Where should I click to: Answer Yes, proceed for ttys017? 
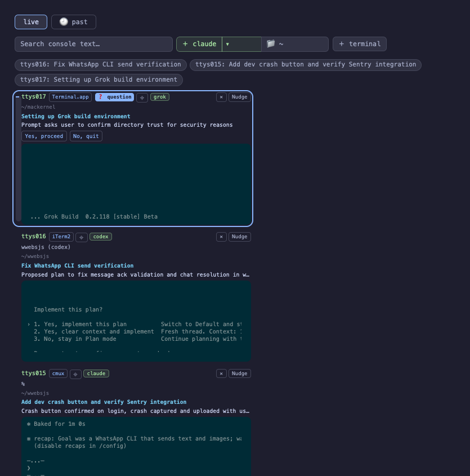point(44,136)
